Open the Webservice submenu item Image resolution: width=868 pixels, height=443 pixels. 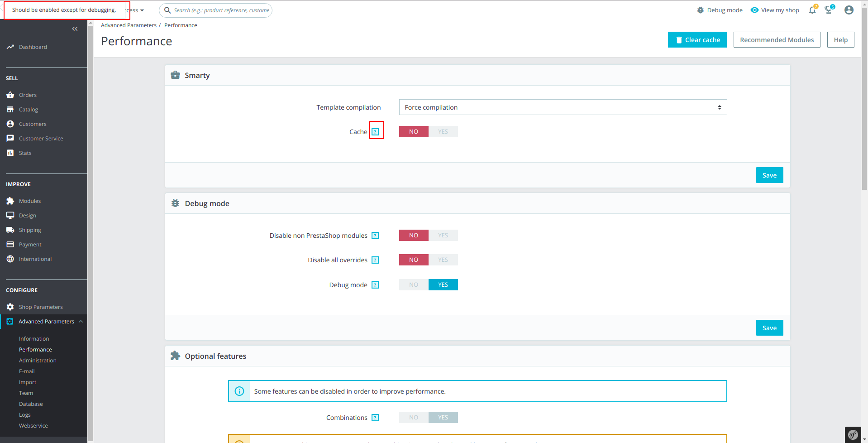(x=33, y=426)
